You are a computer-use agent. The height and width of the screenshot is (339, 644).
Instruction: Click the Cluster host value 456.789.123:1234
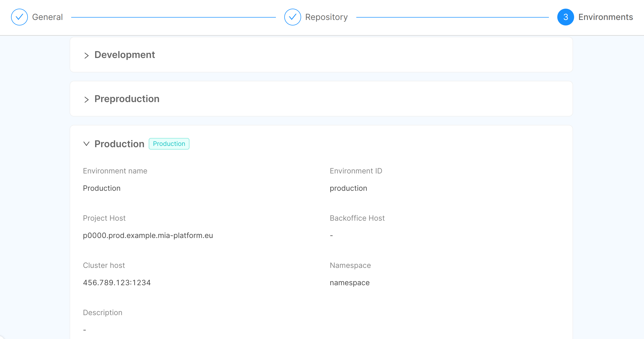coord(117,283)
